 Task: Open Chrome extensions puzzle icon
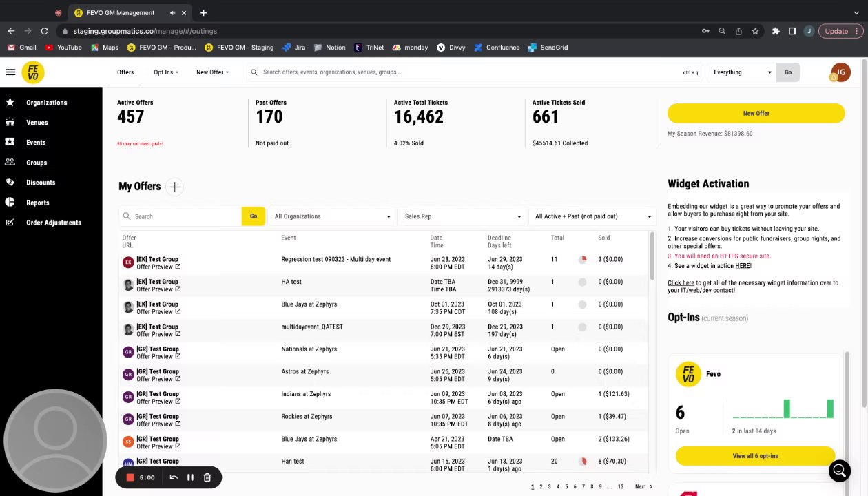pos(776,31)
